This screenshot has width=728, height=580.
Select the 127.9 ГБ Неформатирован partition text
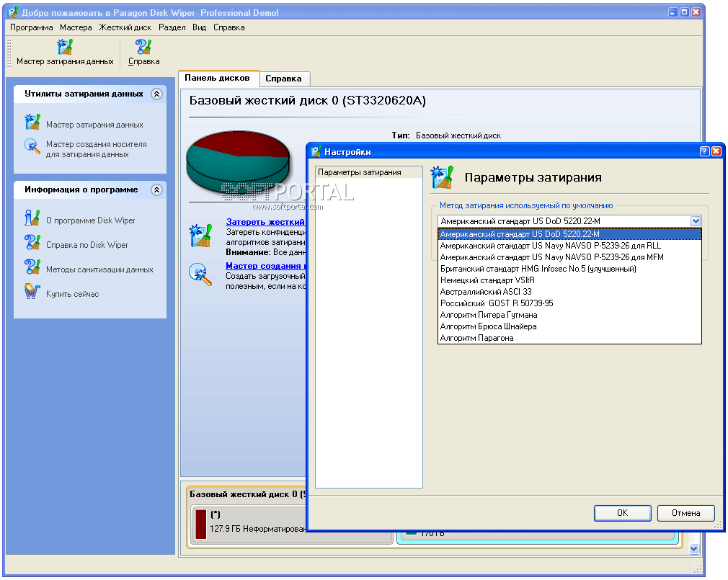point(257,529)
